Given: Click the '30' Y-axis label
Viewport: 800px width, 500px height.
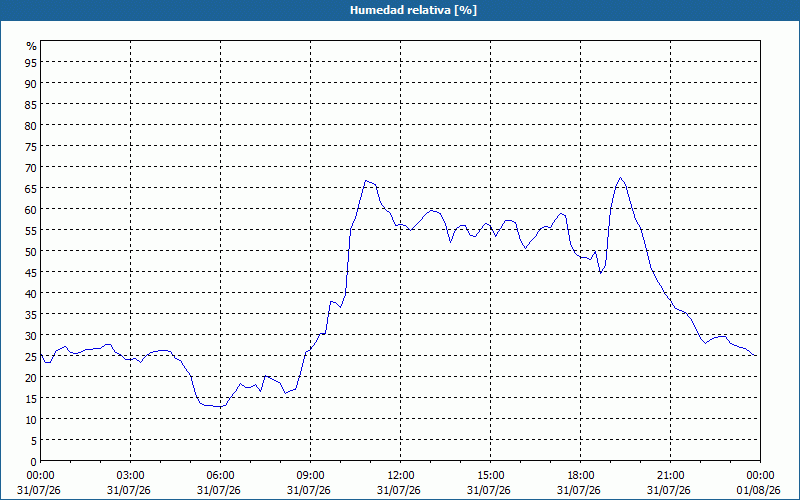Looking at the screenshot, I should 31,335.
